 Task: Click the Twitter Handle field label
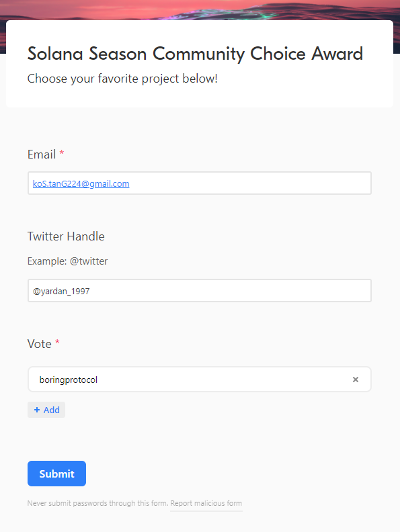pyautogui.click(x=66, y=236)
